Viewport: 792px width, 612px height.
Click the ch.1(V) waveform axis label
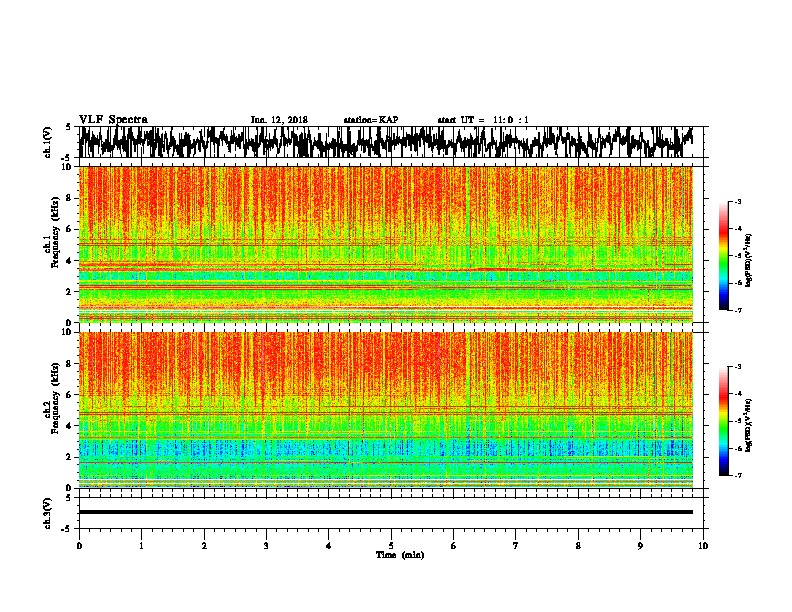pos(48,142)
